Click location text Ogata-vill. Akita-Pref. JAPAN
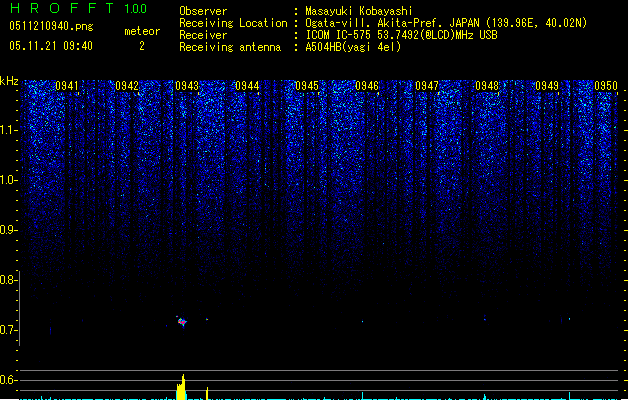The image size is (629, 400). coord(392,23)
